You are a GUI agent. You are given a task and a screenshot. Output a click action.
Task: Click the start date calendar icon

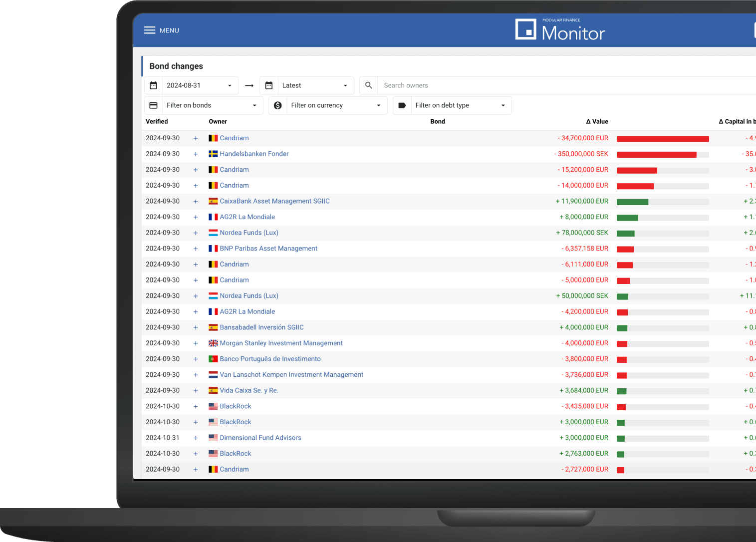[153, 85]
